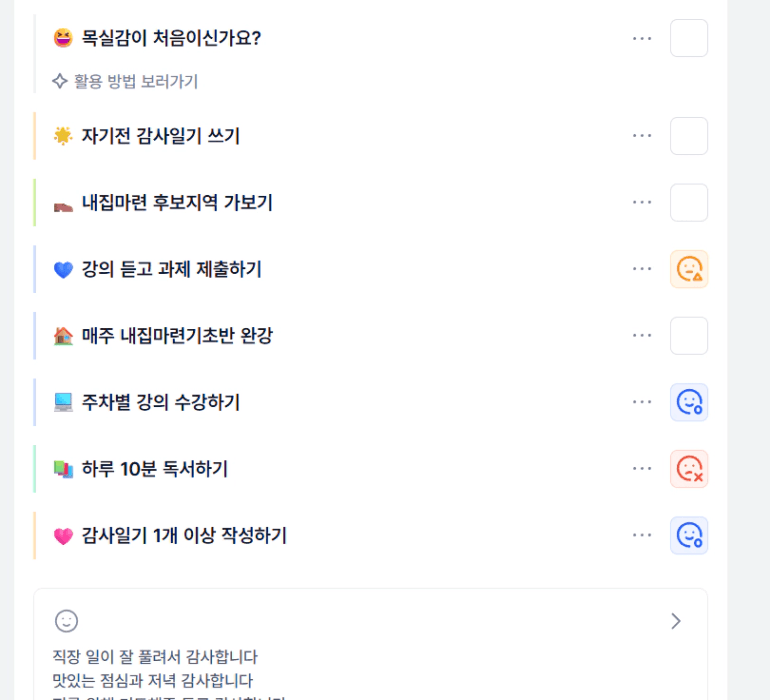
Task: Click the smiley face icon in the diary card
Action: (x=67, y=621)
